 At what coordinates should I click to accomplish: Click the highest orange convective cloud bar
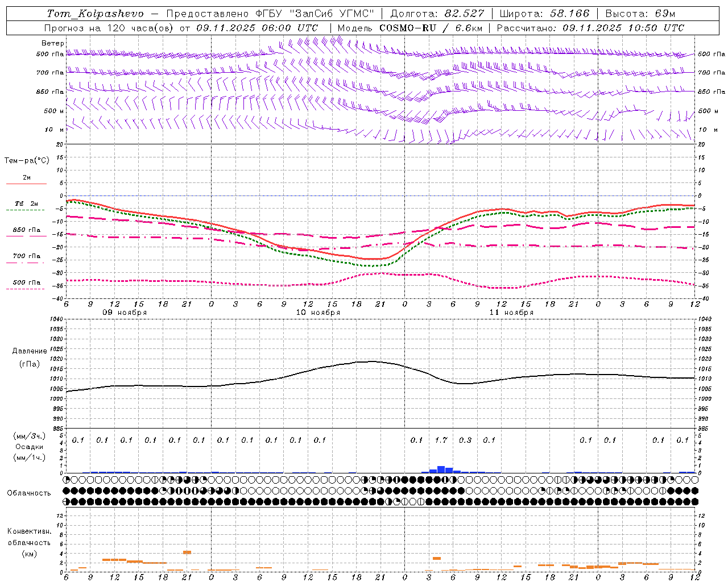(x=187, y=552)
